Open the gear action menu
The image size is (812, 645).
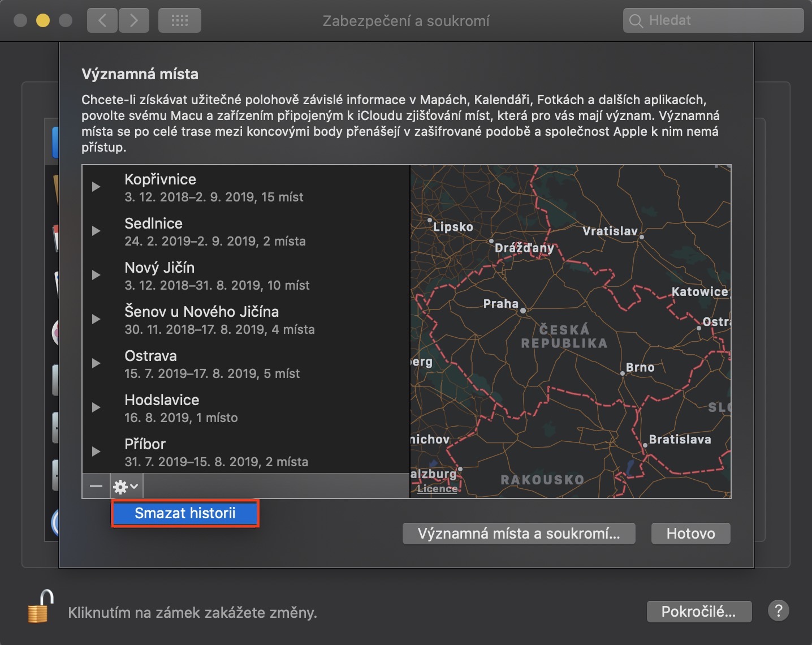click(126, 486)
